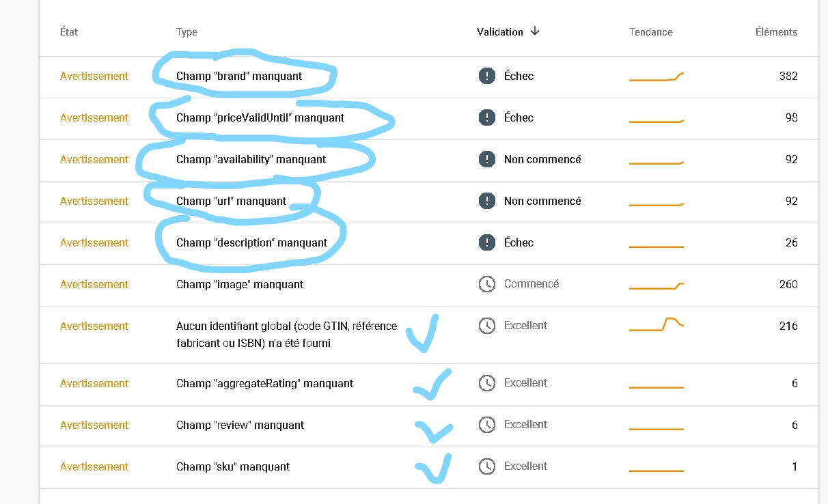Click "Avertissement" on the review row
This screenshot has width=828, height=504.
pos(94,425)
